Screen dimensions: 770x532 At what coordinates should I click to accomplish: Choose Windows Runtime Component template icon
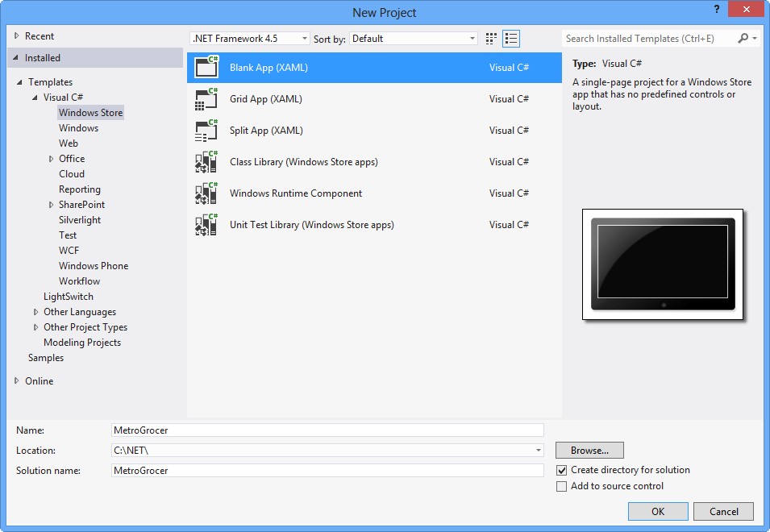(206, 193)
